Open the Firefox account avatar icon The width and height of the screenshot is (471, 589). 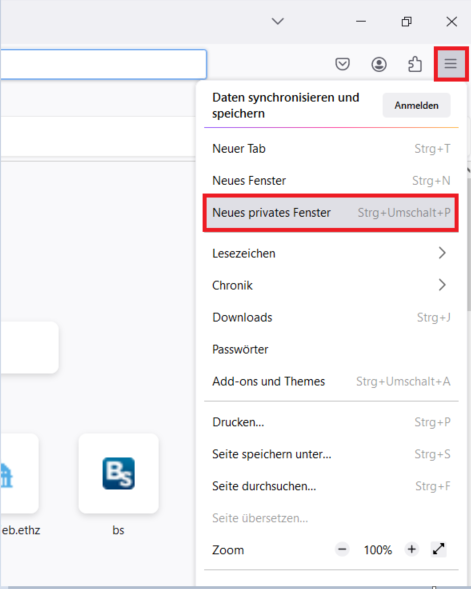click(x=379, y=64)
